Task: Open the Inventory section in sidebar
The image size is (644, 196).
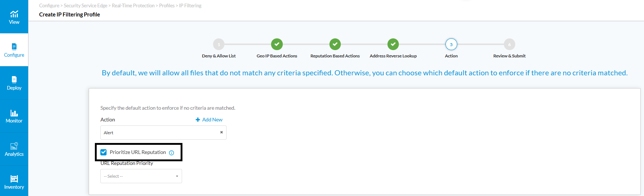Action: coord(14,182)
